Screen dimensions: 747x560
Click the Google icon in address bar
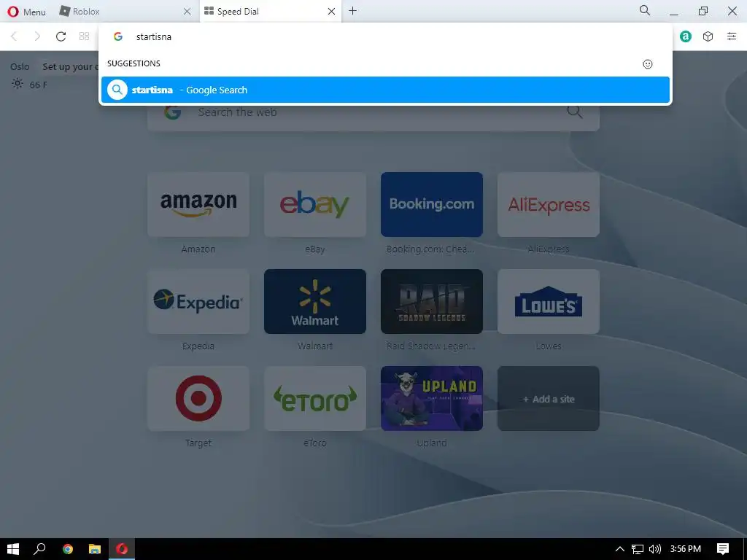click(118, 36)
